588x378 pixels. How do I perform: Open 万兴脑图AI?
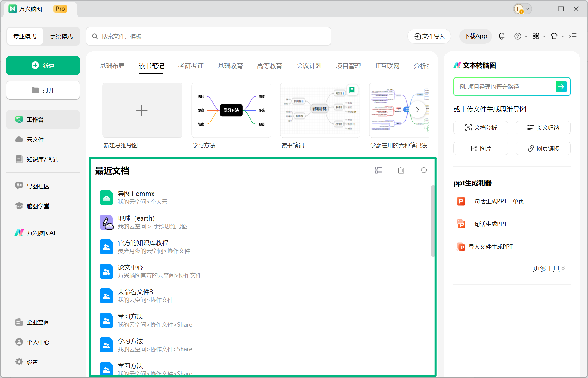[43, 233]
